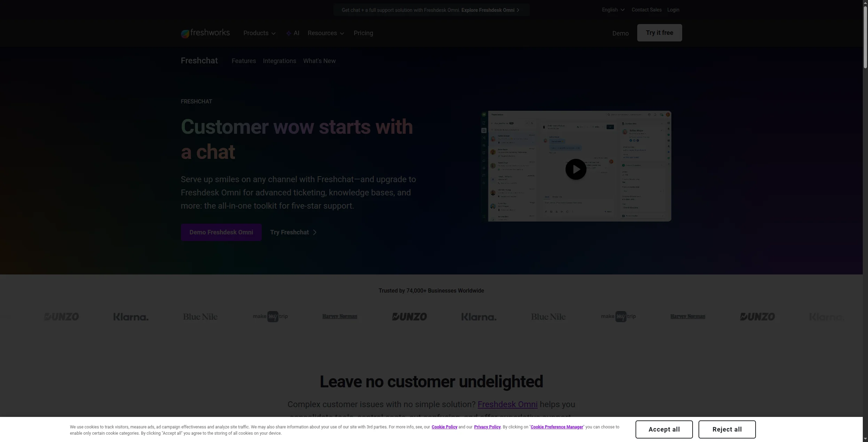
Task: Open the Cookie Policy link
Action: [x=444, y=427]
